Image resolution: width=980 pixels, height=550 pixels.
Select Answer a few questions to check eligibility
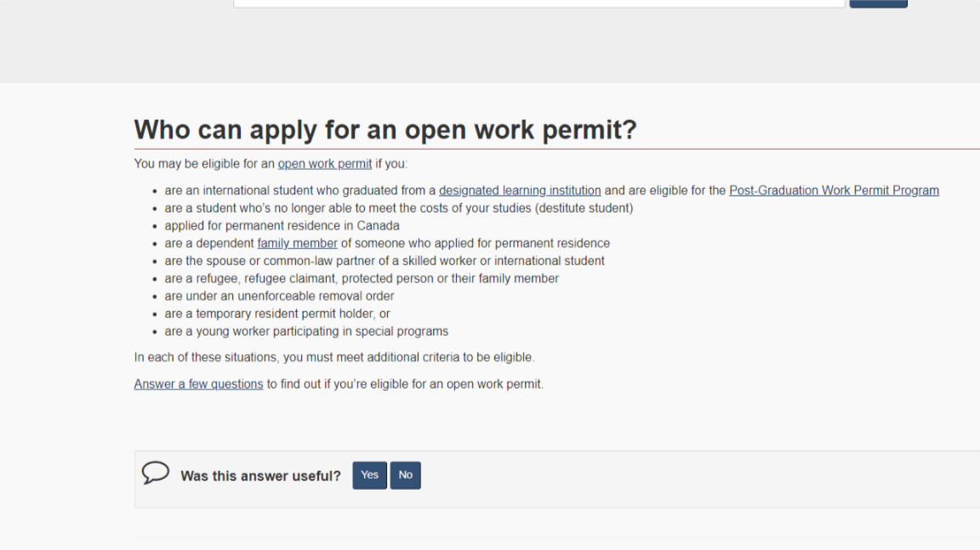tap(197, 383)
